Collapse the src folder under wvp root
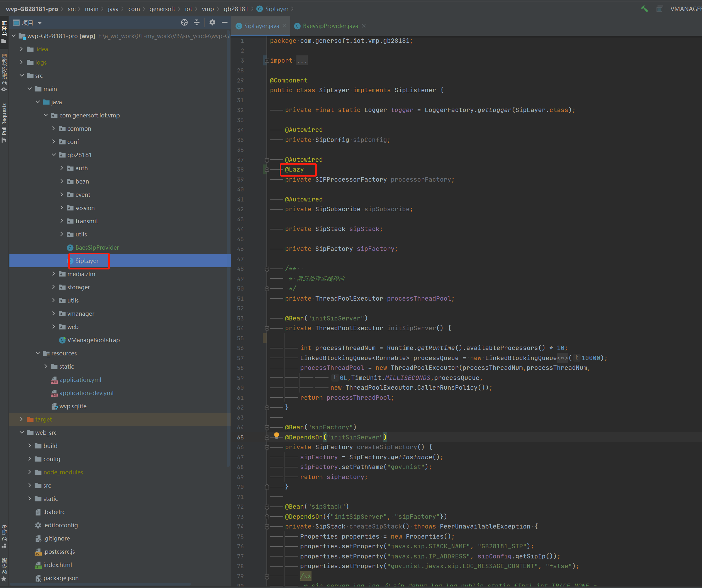This screenshot has height=588, width=702. 22,76
